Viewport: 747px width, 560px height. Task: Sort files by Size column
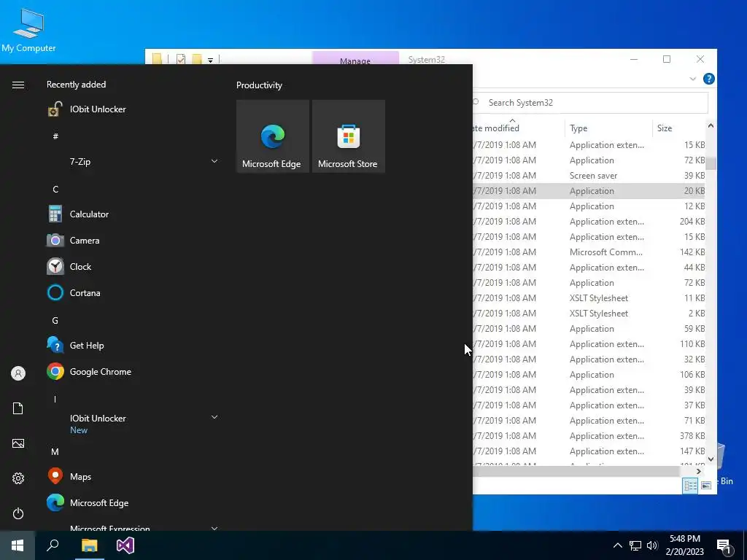click(679, 128)
